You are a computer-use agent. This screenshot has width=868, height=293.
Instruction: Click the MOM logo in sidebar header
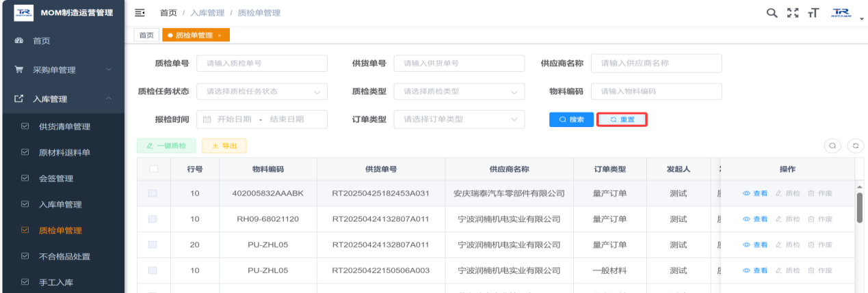click(x=23, y=13)
